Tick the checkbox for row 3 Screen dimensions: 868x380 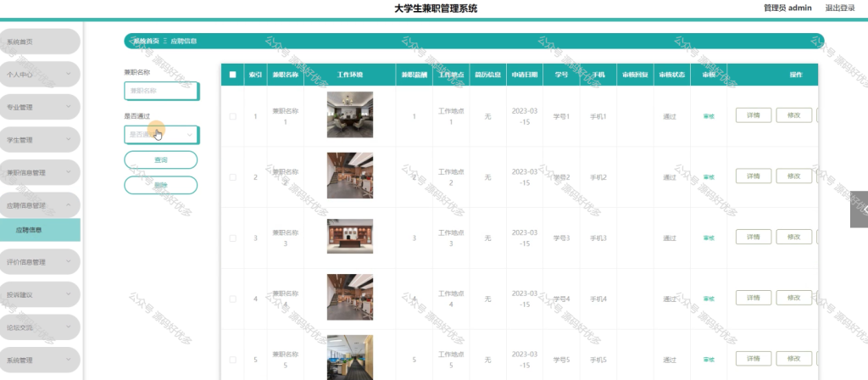click(232, 238)
